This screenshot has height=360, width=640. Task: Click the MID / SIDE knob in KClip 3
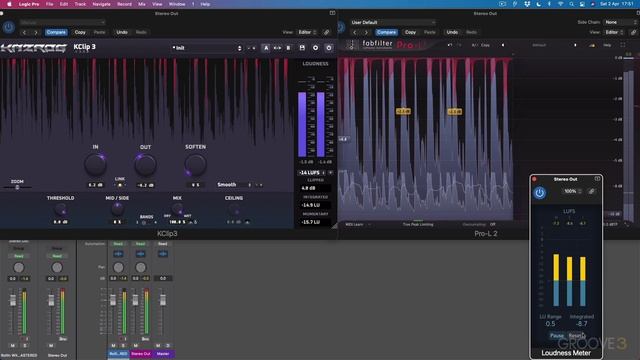(x=117, y=209)
